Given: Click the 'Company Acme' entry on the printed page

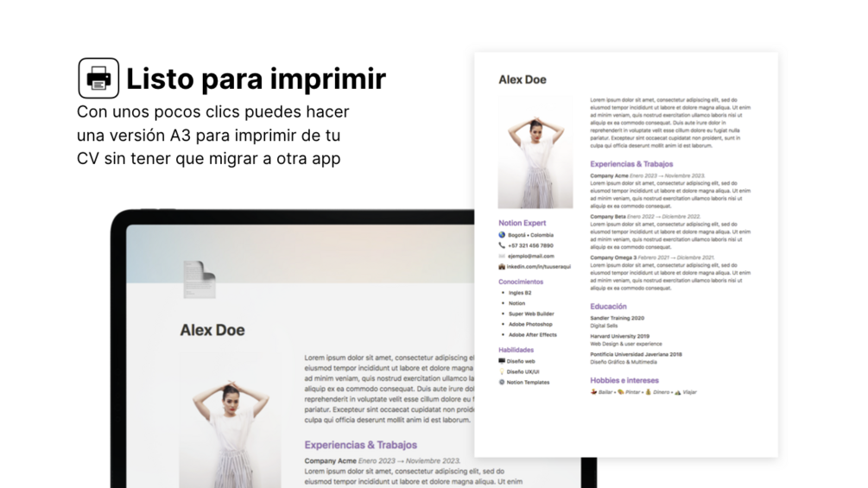Looking at the screenshot, I should [648, 176].
